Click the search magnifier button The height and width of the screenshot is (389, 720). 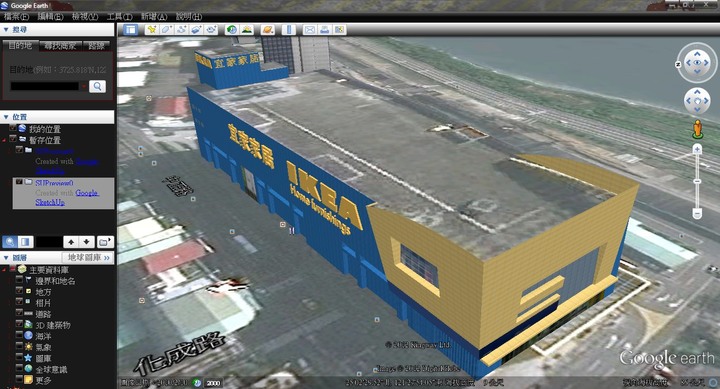click(x=97, y=86)
